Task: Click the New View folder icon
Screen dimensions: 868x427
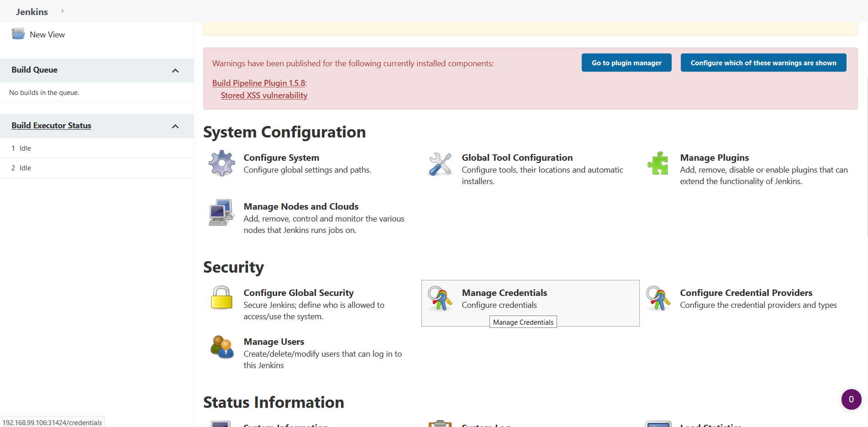Action: [x=18, y=34]
